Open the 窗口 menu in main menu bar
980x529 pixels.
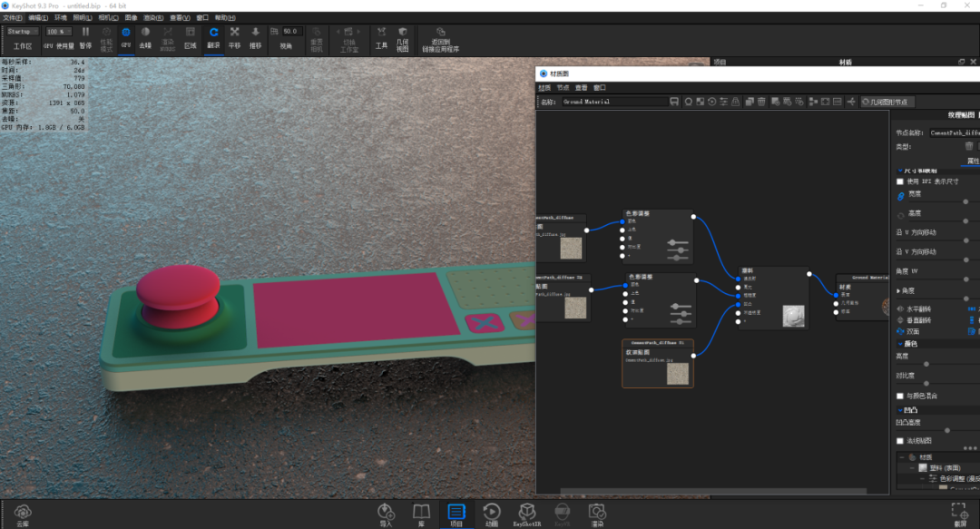[x=202, y=17]
